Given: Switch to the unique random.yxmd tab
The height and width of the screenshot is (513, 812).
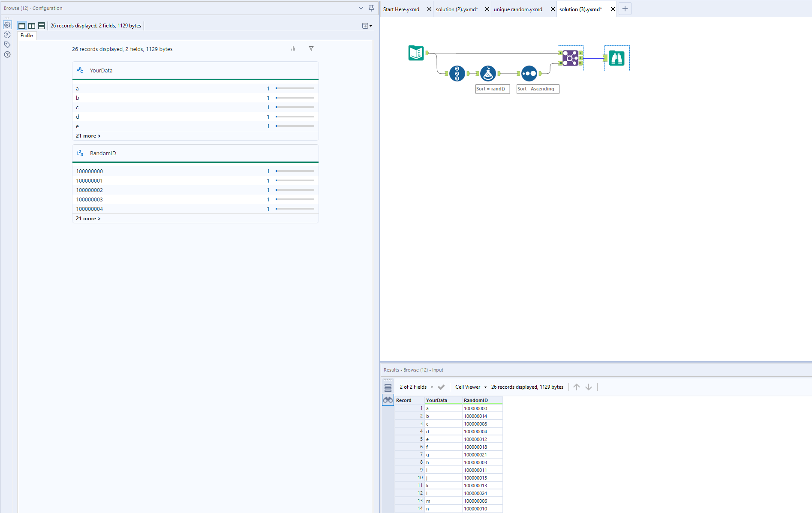Looking at the screenshot, I should pos(518,9).
